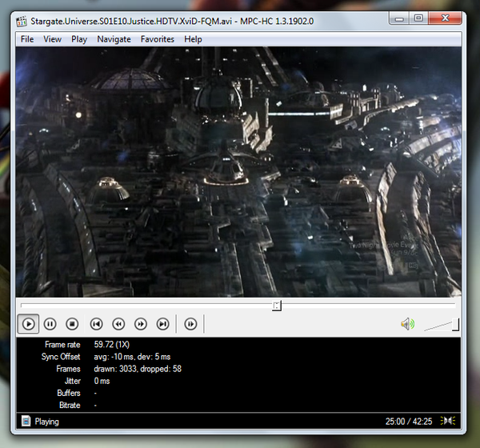Click the Sync Offset statistics value
The height and width of the screenshot is (448, 480).
pyautogui.click(x=132, y=357)
